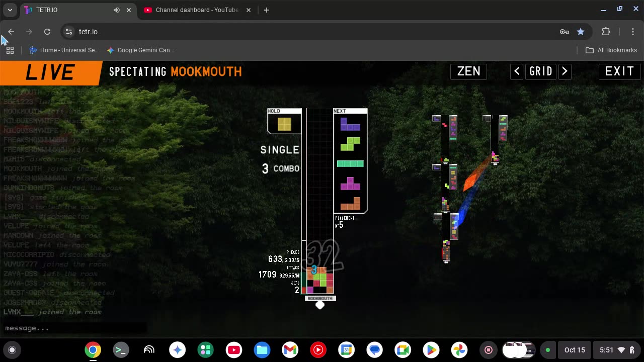Viewport: 644px width, 362px height.
Task: Open YouTube from the shelf
Action: [x=233, y=350]
